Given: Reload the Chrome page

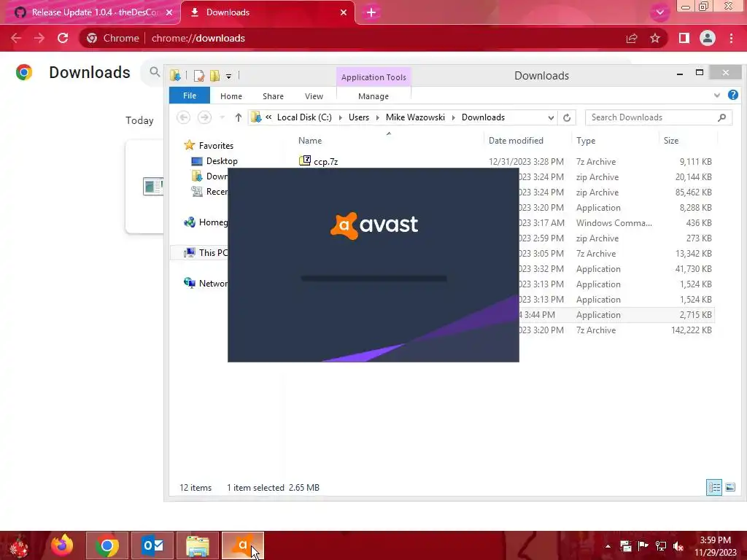Looking at the screenshot, I should [63, 38].
